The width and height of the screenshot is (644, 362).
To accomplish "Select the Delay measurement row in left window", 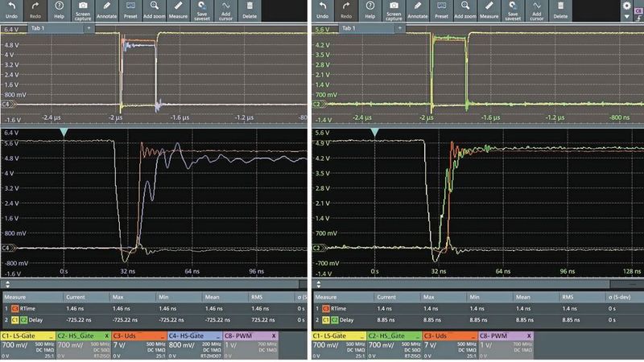I will [155, 319].
